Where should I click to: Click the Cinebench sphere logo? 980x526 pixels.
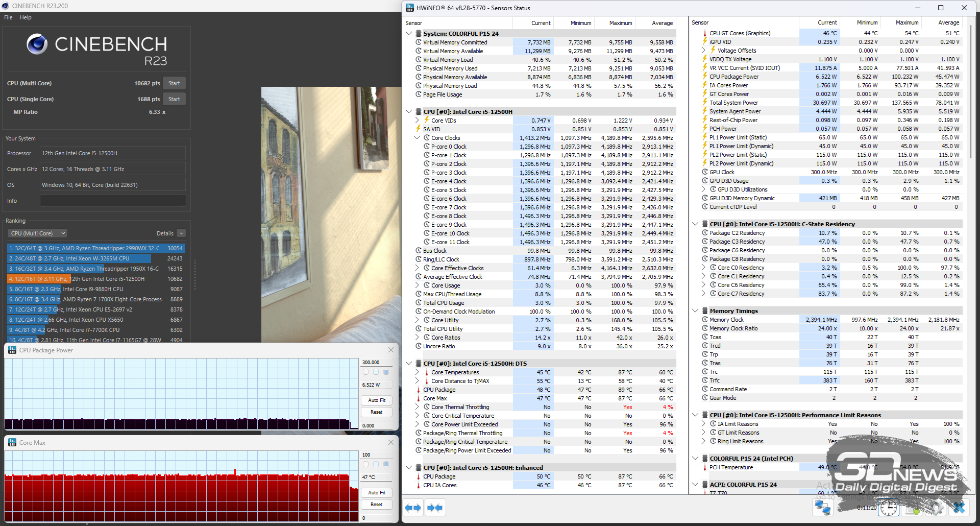click(x=37, y=44)
